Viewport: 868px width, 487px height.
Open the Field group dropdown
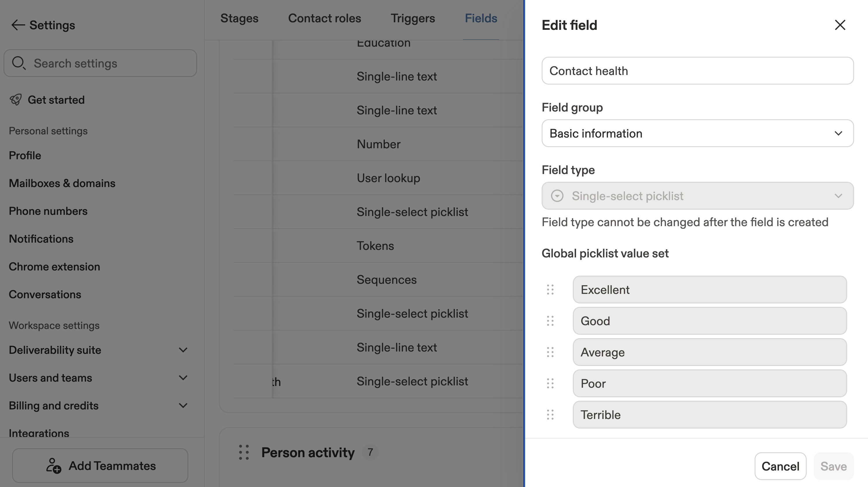point(698,133)
